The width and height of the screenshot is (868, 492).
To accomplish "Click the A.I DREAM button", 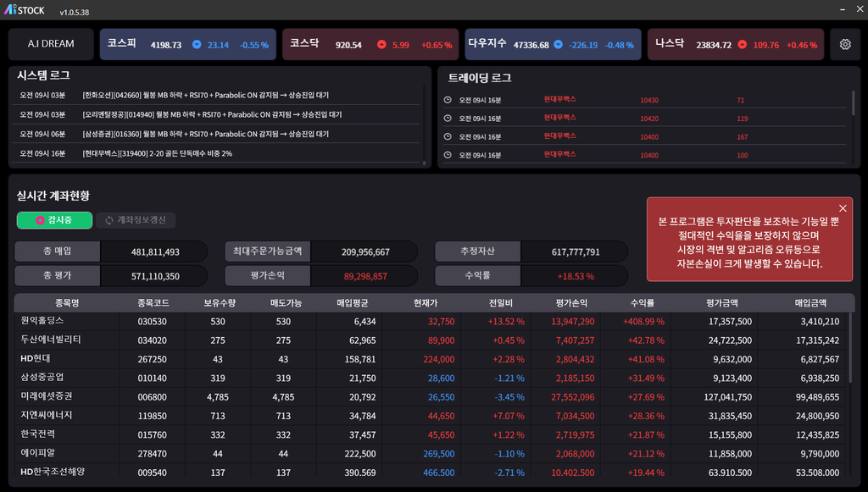I will (51, 44).
